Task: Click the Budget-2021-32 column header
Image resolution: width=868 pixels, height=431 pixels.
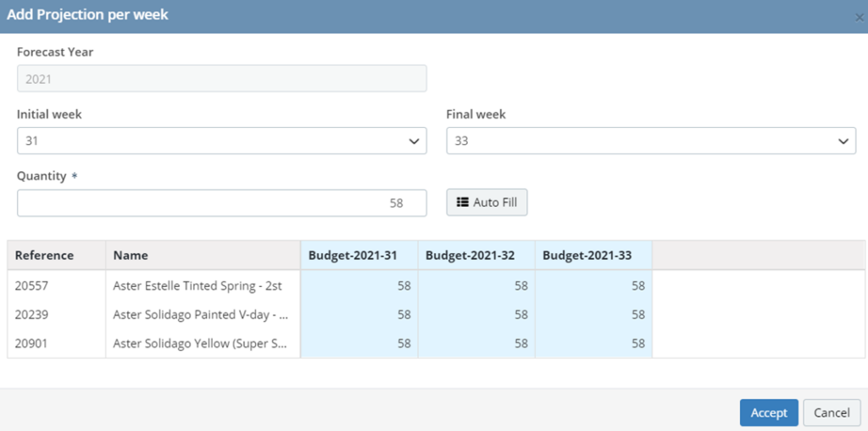Action: pyautogui.click(x=476, y=255)
